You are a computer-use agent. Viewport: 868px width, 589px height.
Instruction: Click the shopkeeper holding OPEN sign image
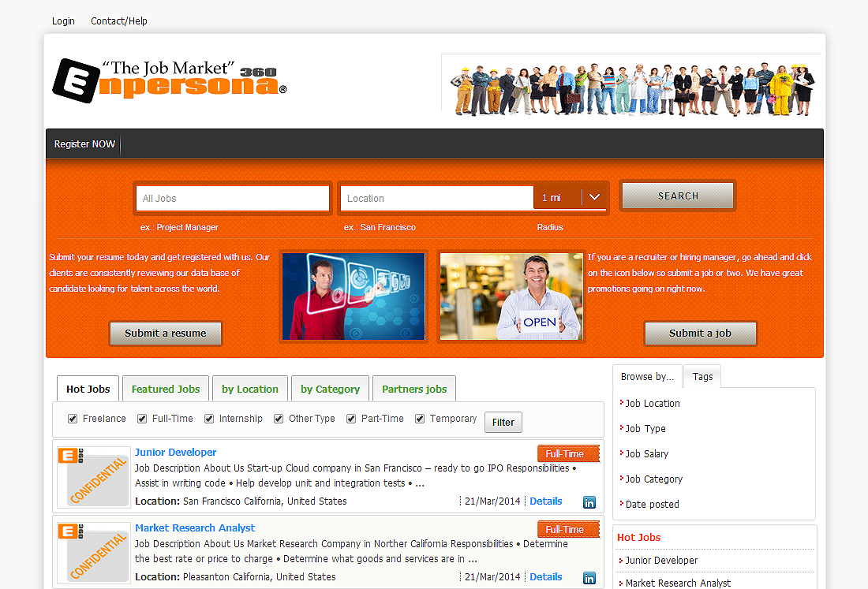[511, 296]
